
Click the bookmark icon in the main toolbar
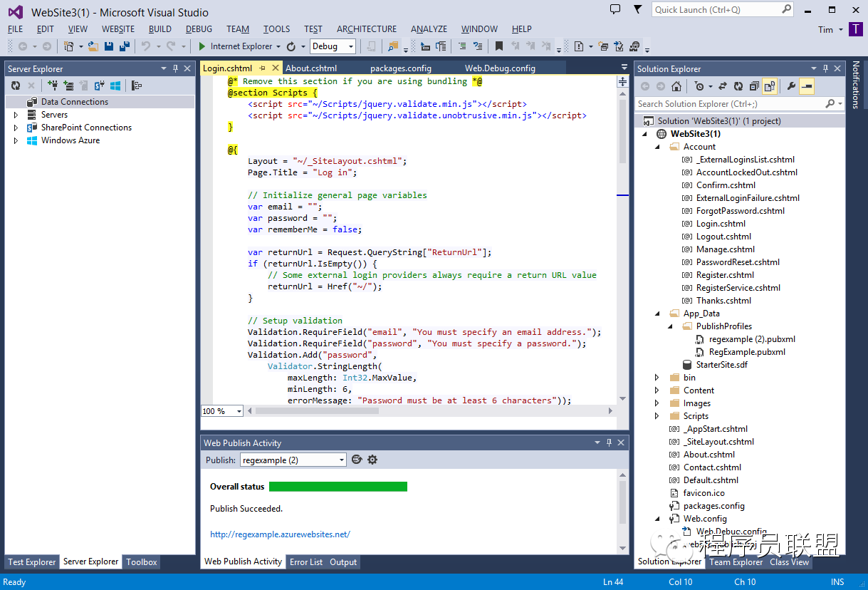(498, 46)
